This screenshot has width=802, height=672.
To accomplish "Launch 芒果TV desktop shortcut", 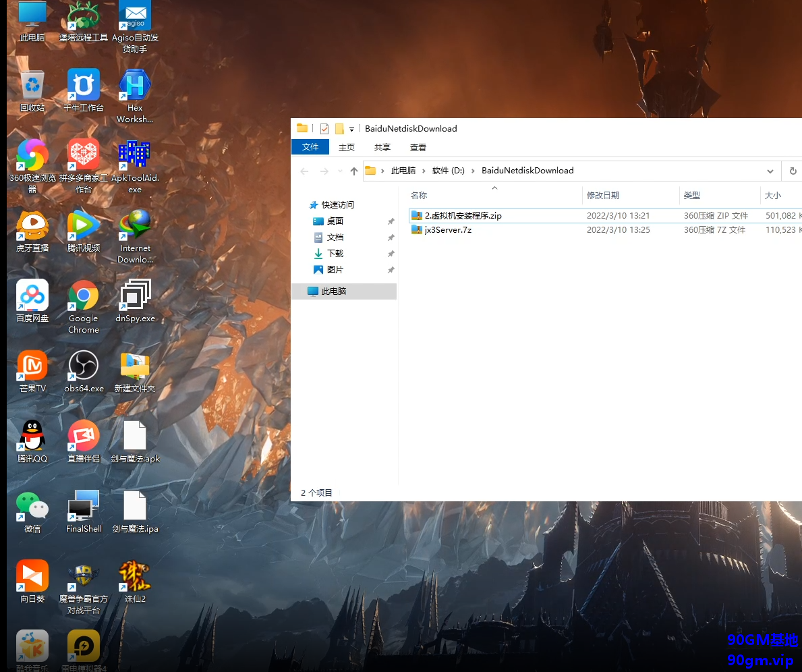I will (x=32, y=372).
